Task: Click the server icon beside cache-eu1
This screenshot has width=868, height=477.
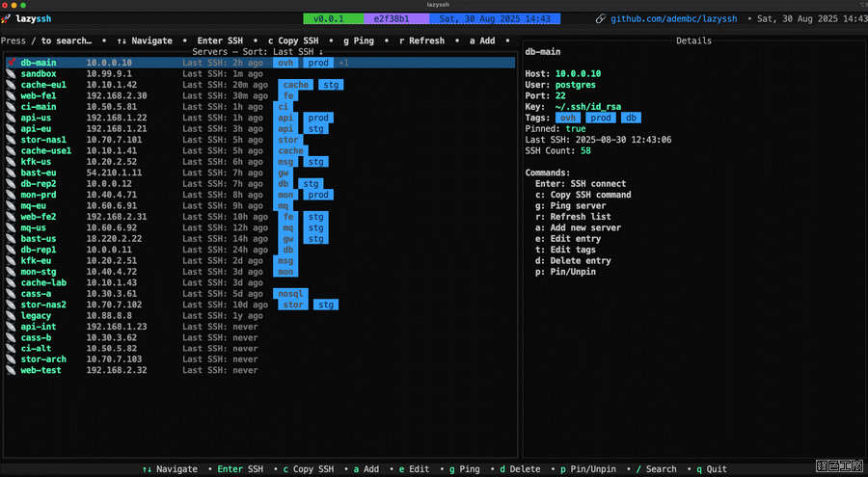Action: coord(11,85)
